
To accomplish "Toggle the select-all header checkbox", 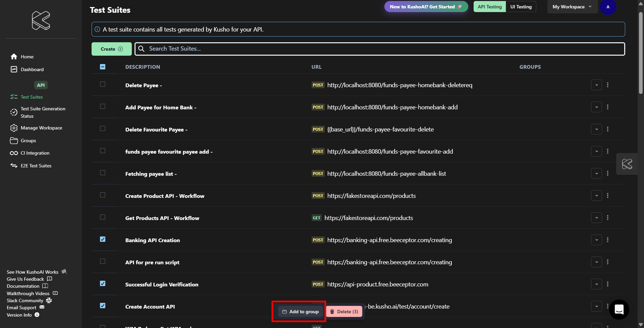I will (x=103, y=67).
